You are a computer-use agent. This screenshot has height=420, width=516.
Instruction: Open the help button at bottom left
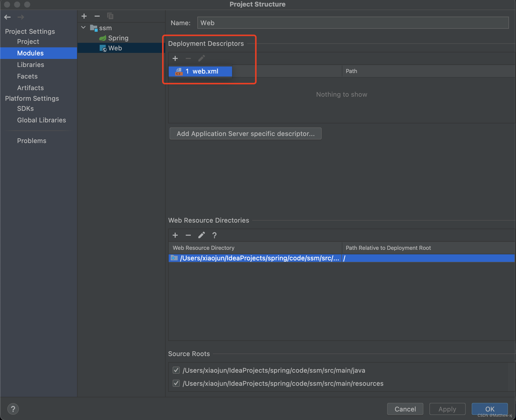tap(13, 409)
